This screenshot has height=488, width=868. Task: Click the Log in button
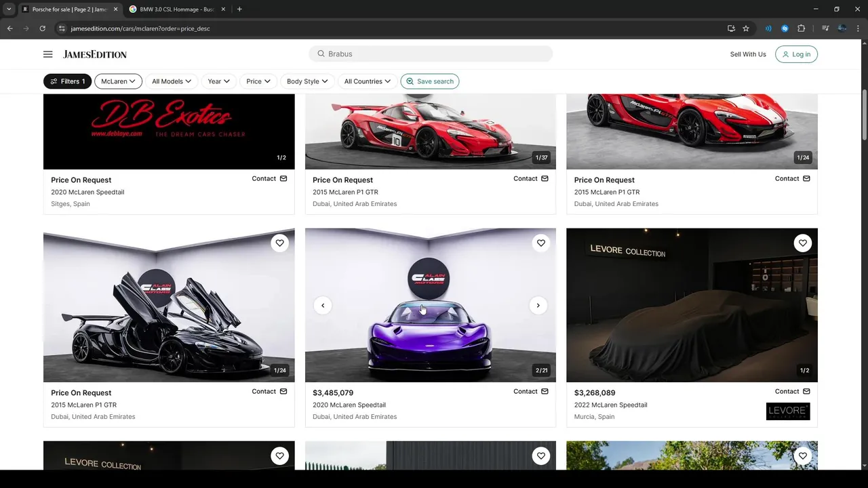click(796, 54)
